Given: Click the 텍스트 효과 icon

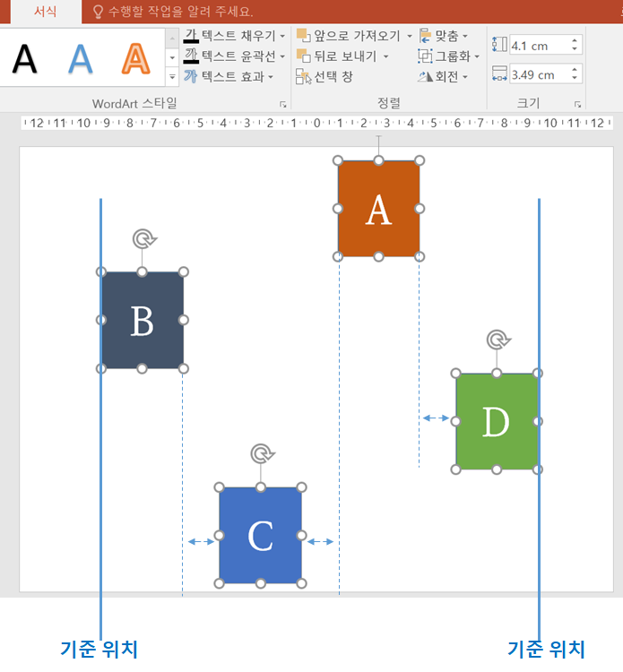Looking at the screenshot, I should 191,76.
